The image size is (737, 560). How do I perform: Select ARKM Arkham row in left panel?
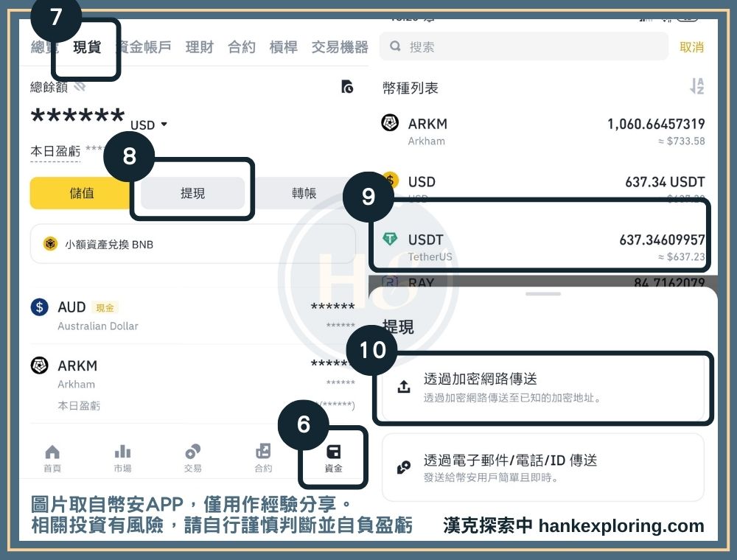[192, 383]
